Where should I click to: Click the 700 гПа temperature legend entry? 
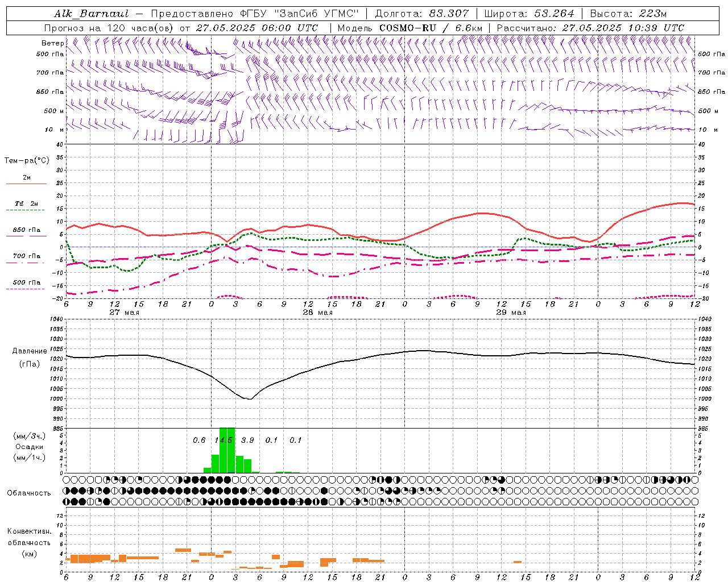click(27, 256)
